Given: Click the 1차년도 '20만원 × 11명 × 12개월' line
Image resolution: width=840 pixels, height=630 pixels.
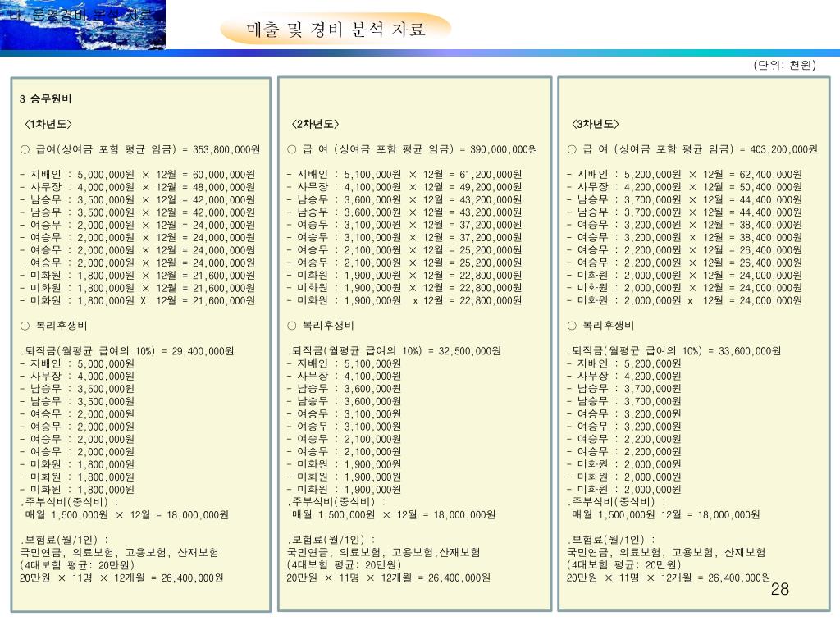Looking at the screenshot, I should point(121,578).
